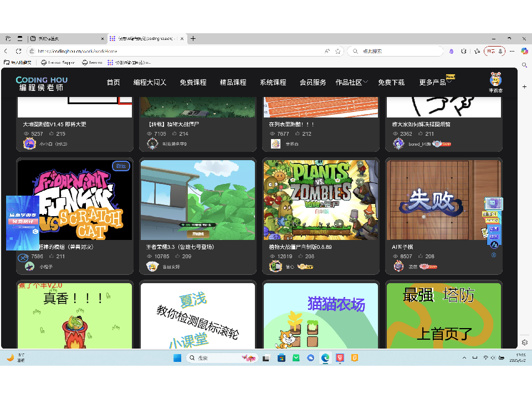
Task: Expand the 作品社区 dropdown
Action: coord(352,83)
